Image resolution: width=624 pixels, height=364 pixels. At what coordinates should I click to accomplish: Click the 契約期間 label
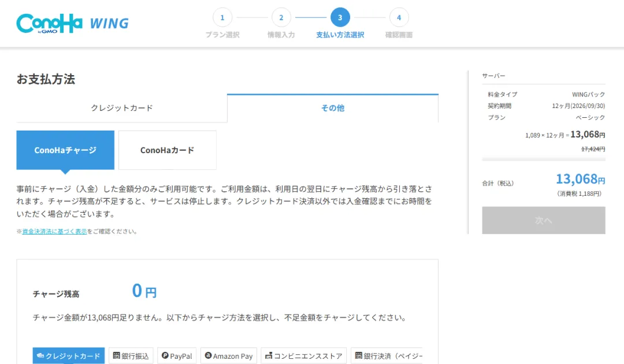(x=499, y=106)
